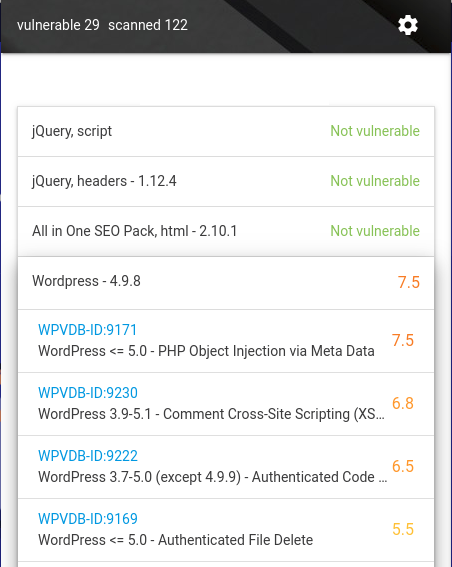Open settings via the gear icon
This screenshot has height=567, width=452.
(x=408, y=25)
